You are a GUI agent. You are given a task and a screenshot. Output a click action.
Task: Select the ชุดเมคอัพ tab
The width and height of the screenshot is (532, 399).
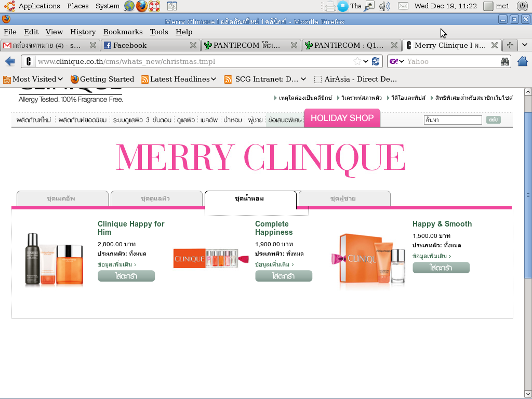pos(62,198)
